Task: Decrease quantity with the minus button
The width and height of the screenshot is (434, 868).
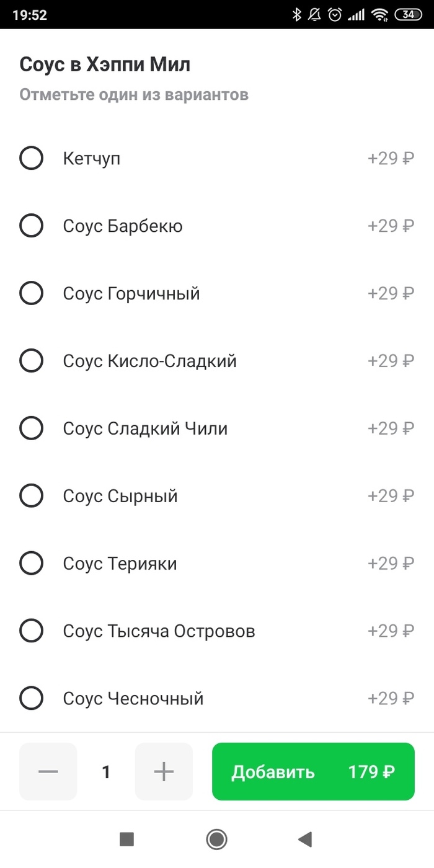Action: (x=48, y=772)
